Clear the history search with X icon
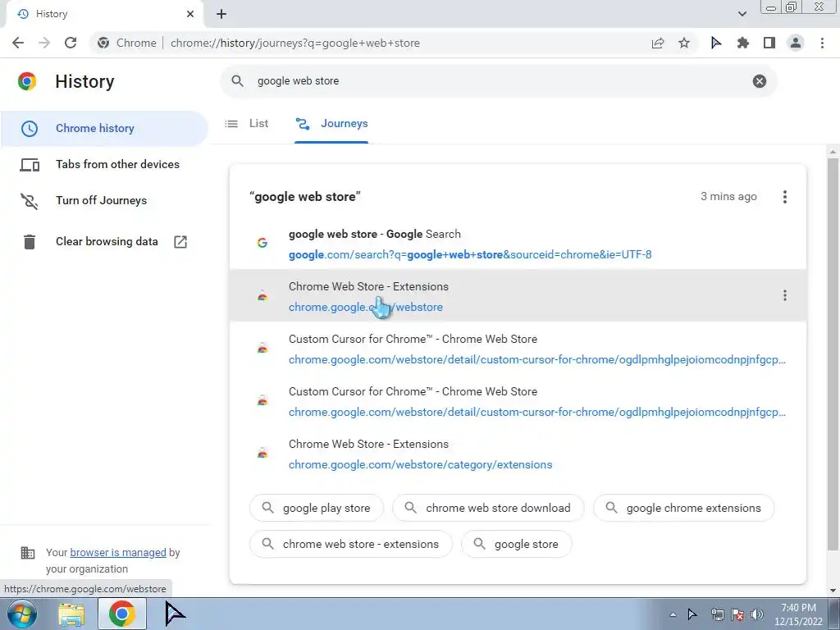This screenshot has height=630, width=840. 759,81
